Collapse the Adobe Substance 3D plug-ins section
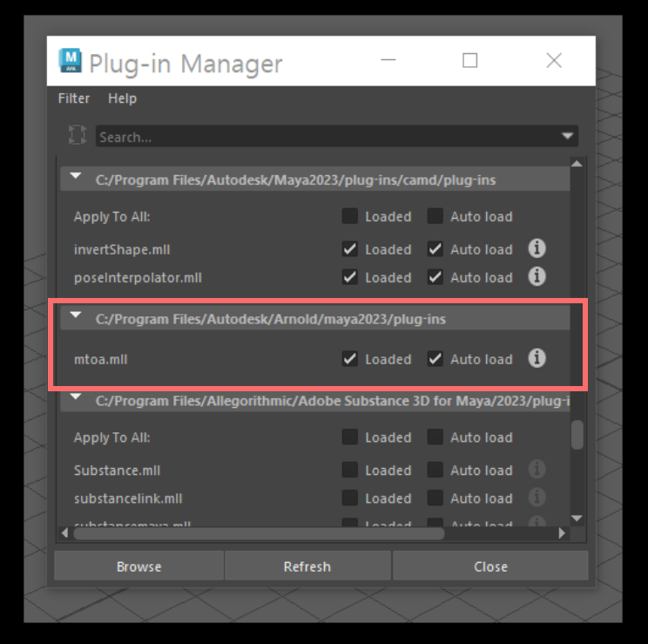This screenshot has height=644, width=648. tap(76, 397)
